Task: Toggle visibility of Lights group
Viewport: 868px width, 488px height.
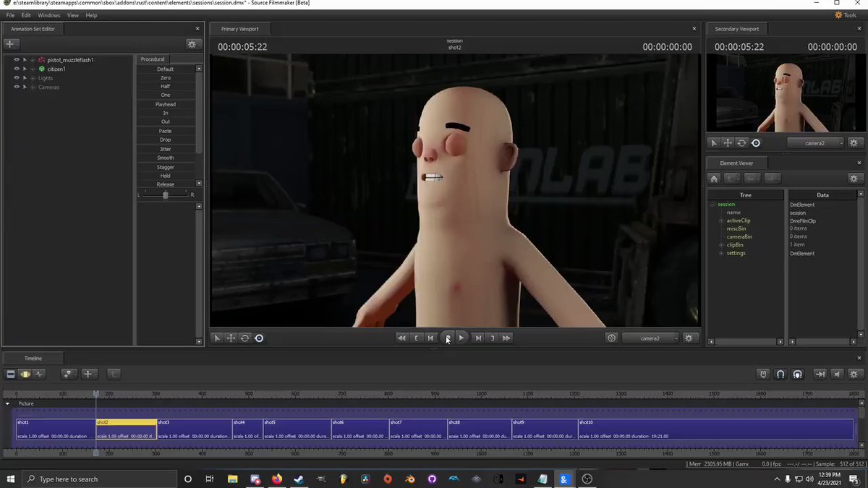Action: click(x=17, y=78)
